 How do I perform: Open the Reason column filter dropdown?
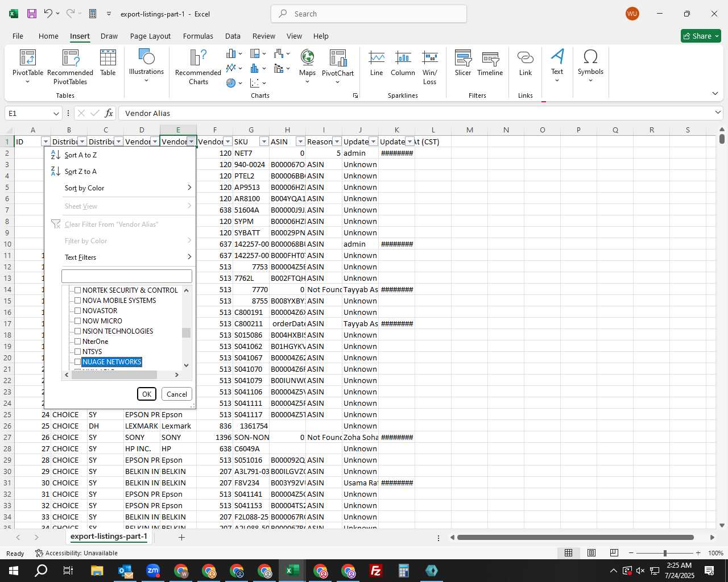[337, 142]
